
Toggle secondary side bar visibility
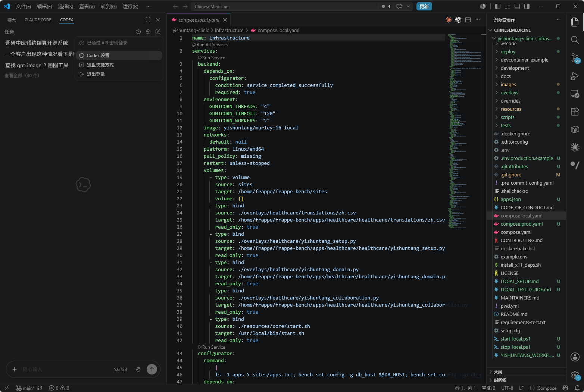[527, 6]
